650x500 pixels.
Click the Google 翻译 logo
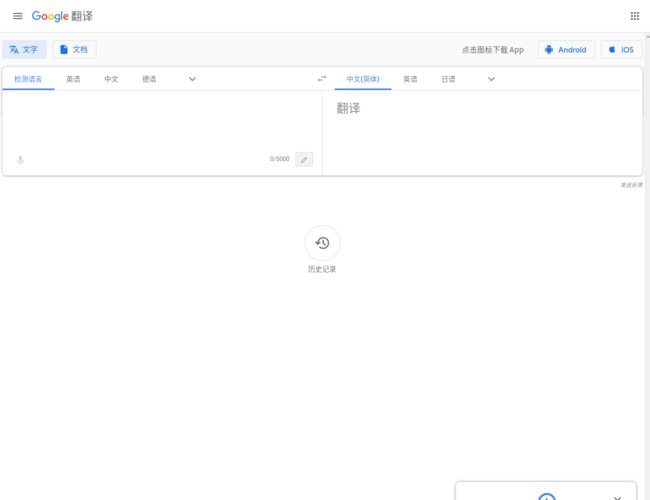coord(62,16)
